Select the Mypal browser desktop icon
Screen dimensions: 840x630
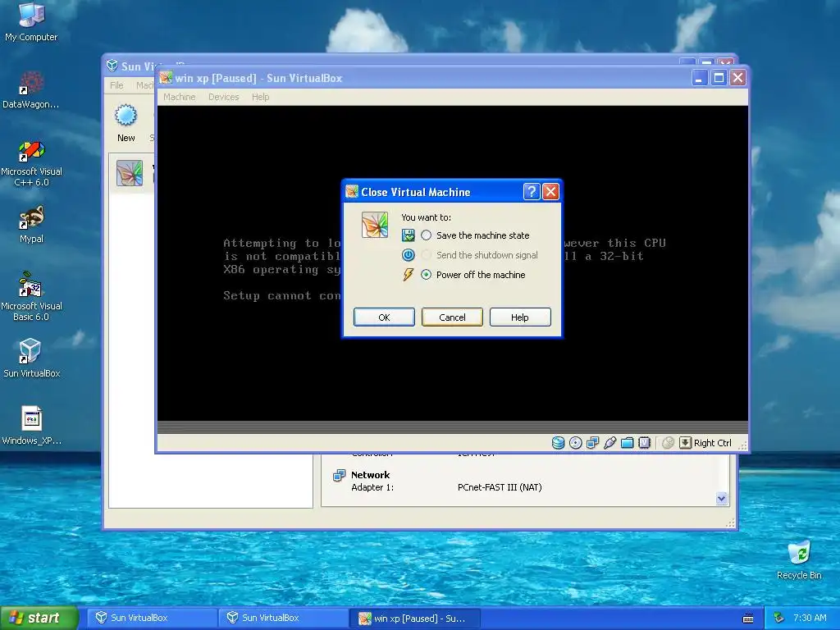tap(31, 225)
